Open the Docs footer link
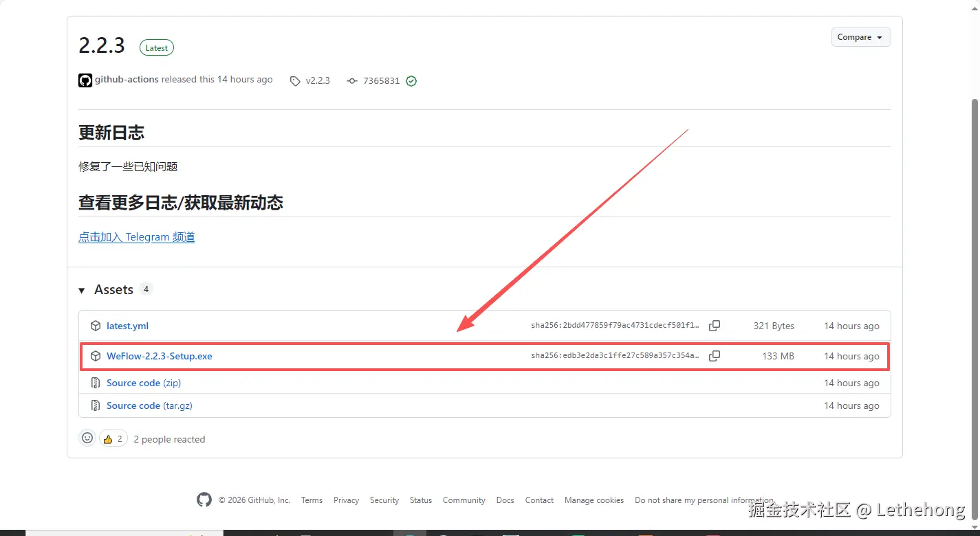The height and width of the screenshot is (536, 980). point(505,500)
